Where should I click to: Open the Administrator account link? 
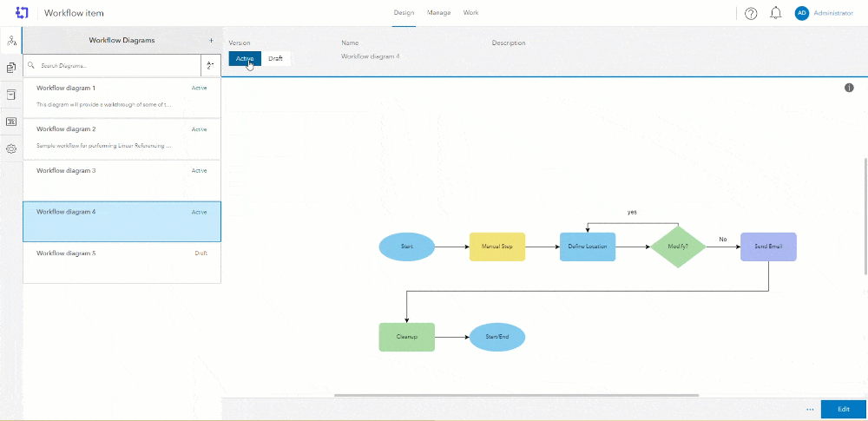(x=833, y=13)
